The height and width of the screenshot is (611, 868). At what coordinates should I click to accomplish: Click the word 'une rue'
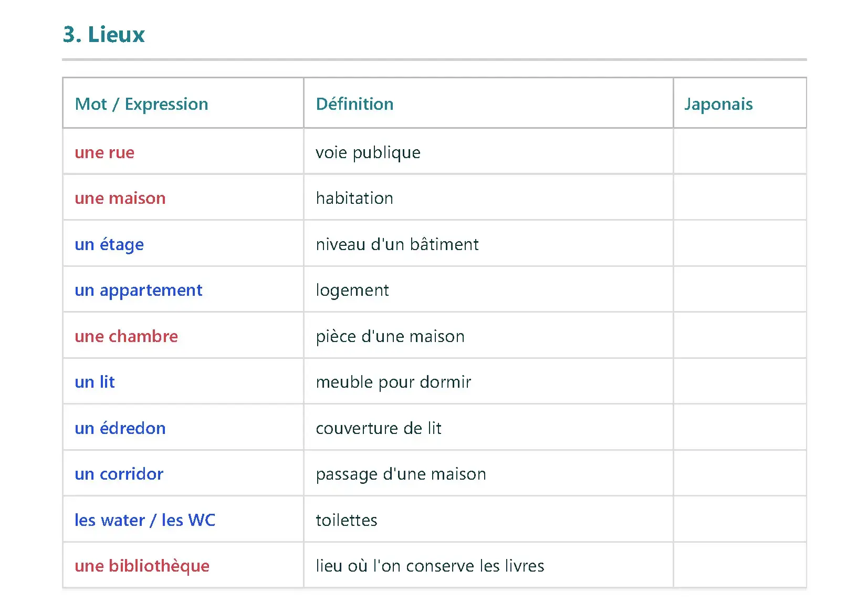pos(104,152)
